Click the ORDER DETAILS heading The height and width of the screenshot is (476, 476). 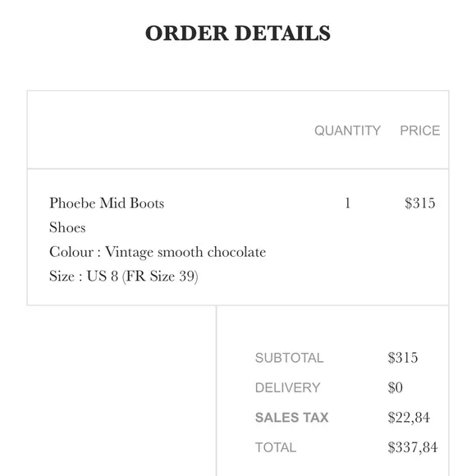pos(238,33)
